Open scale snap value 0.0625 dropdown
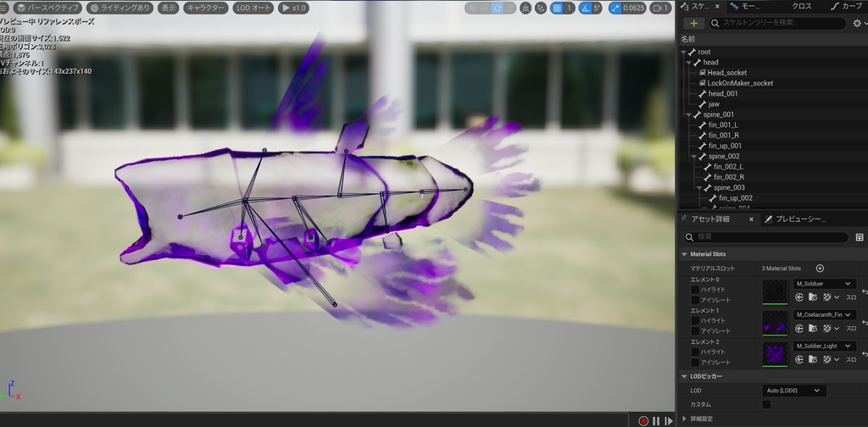868x427 pixels. tap(633, 8)
